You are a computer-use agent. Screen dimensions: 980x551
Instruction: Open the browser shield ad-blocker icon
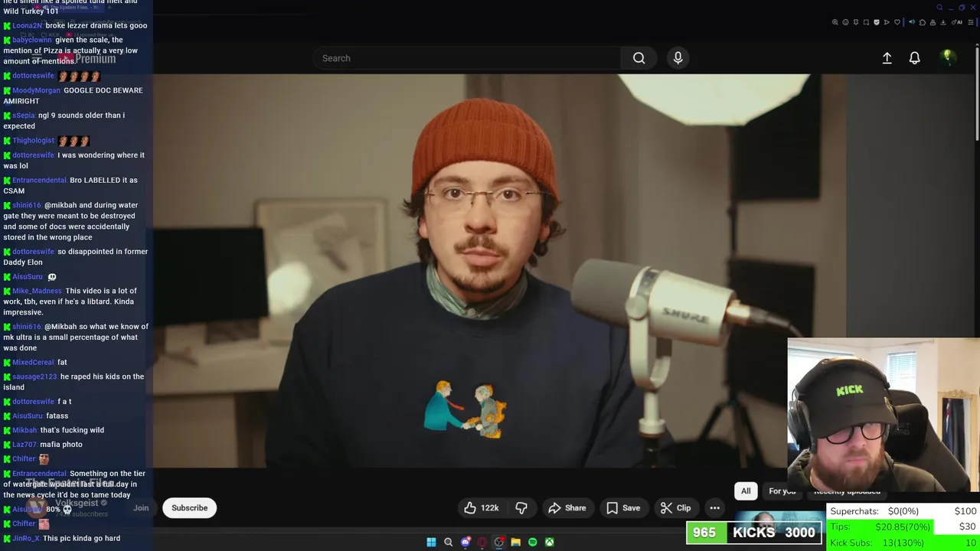tap(877, 22)
